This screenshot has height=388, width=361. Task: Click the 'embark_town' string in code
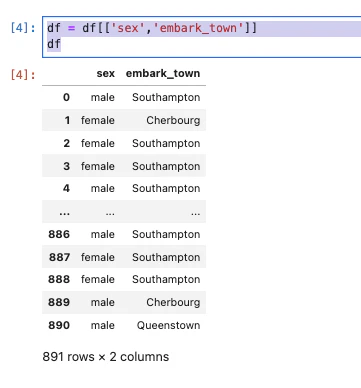[x=198, y=28]
